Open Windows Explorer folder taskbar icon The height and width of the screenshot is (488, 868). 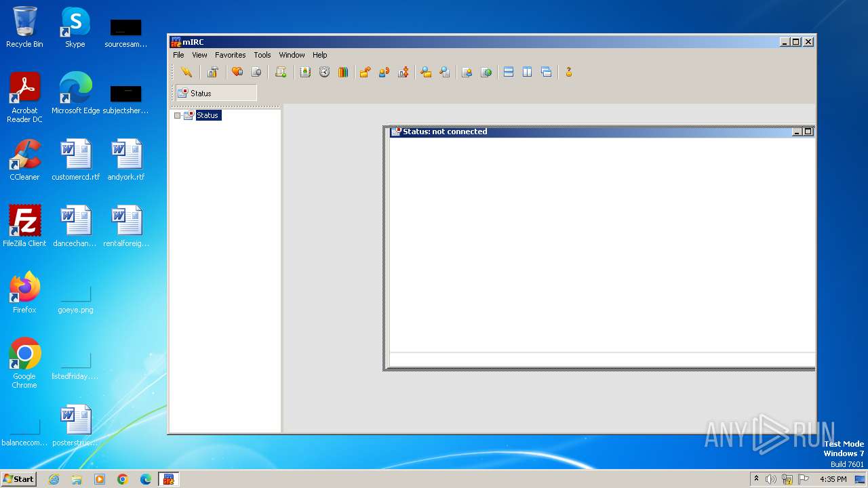pyautogui.click(x=77, y=479)
